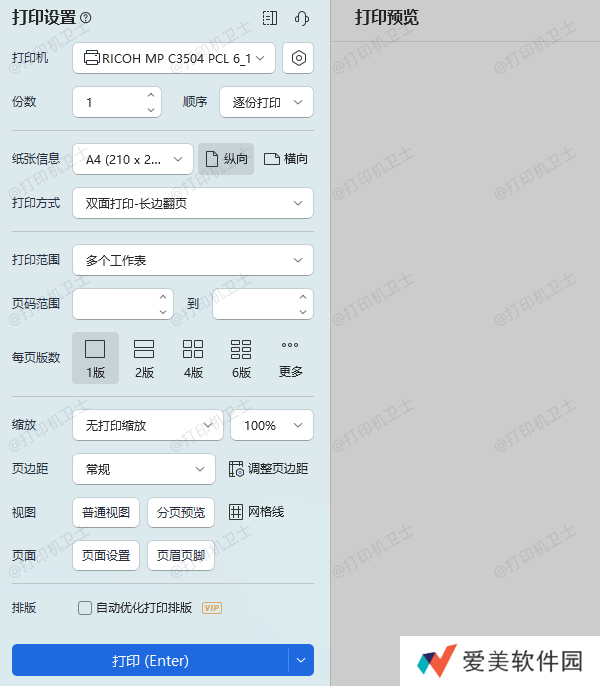The width and height of the screenshot is (600, 686).
Task: Open the RICOH MP C3504 printer dropdown
Action: pos(174,58)
